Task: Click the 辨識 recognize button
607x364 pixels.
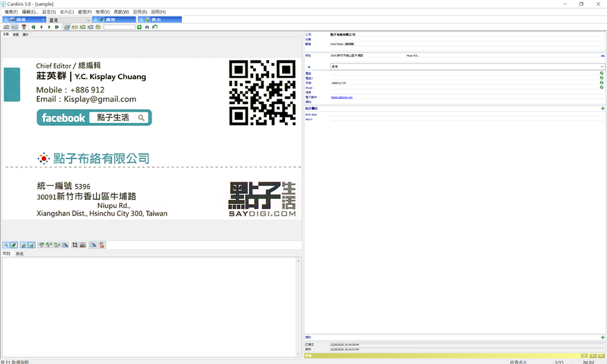Action: [x=114, y=20]
